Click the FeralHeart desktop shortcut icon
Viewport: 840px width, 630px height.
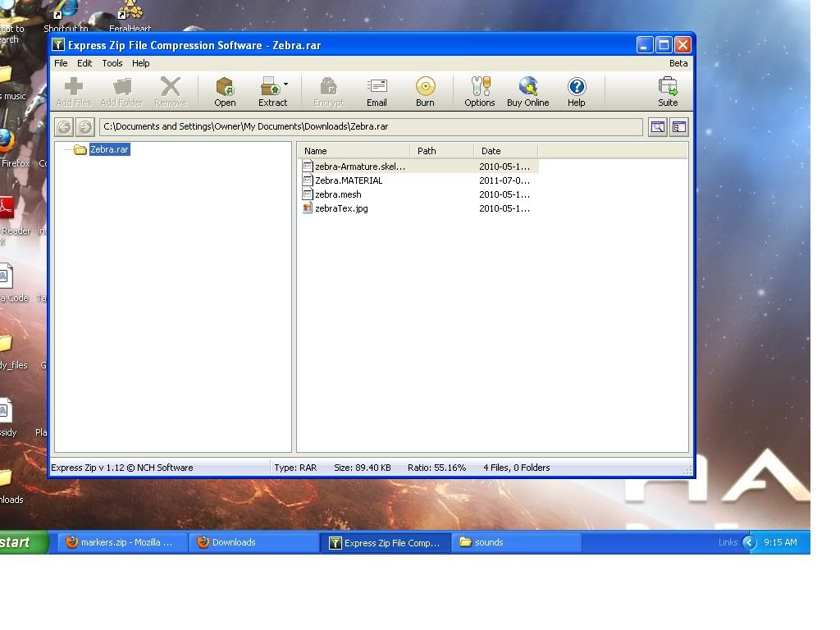[130, 16]
